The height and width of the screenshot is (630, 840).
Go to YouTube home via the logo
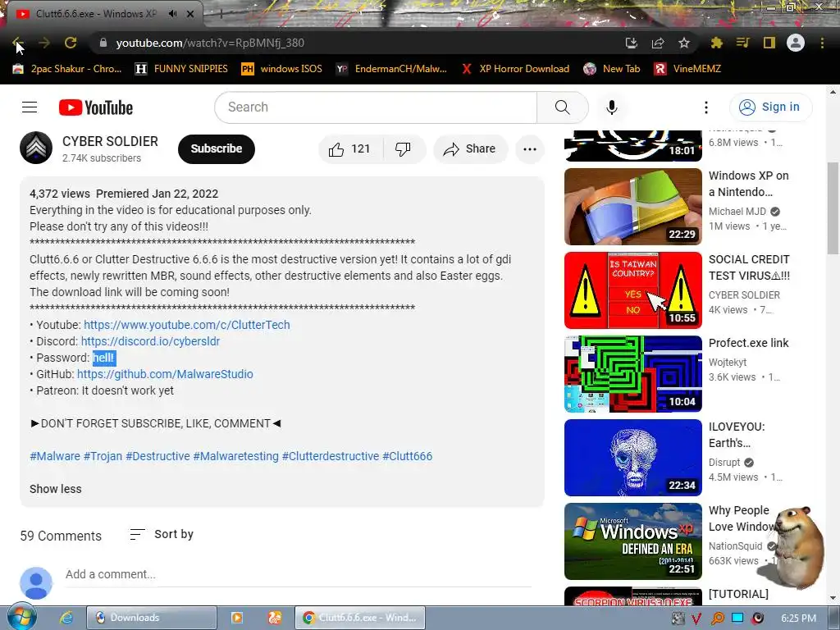click(x=96, y=107)
